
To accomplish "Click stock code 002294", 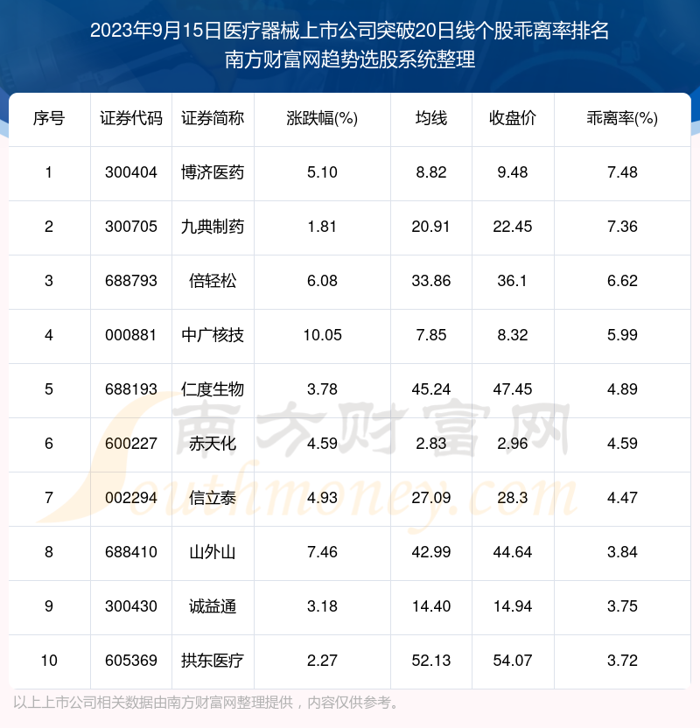I will click(131, 498).
